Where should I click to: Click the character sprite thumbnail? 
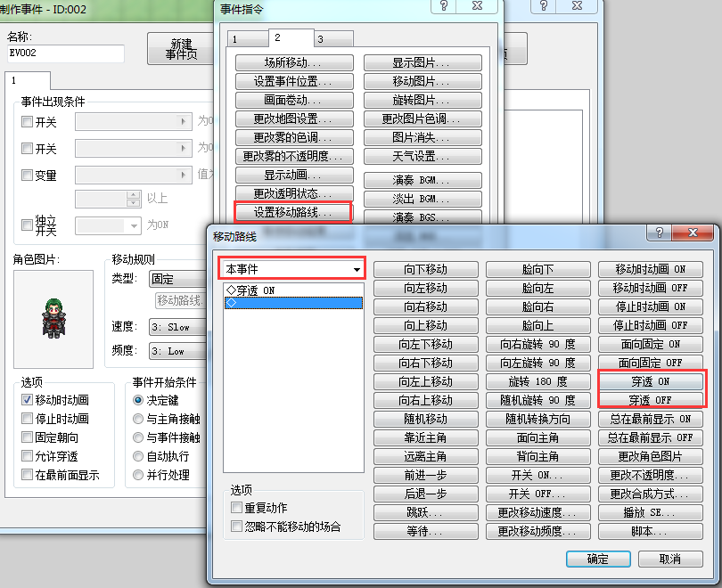pyautogui.click(x=53, y=319)
